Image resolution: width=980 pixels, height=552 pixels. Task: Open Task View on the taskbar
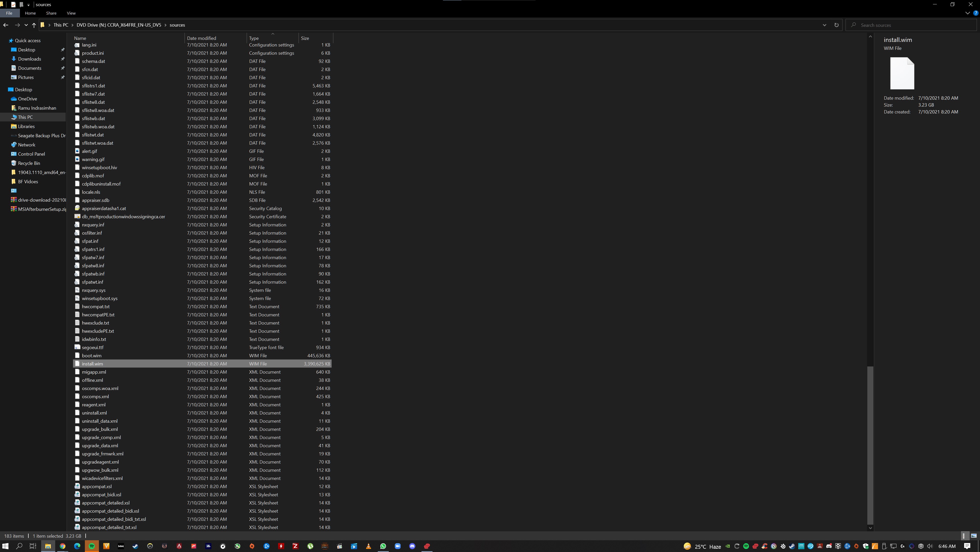[x=33, y=546]
